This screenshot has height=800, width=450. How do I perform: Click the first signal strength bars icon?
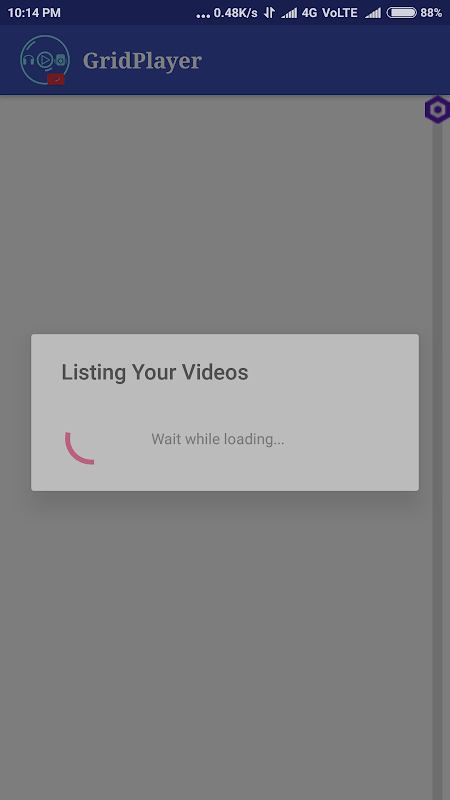[x=289, y=13]
